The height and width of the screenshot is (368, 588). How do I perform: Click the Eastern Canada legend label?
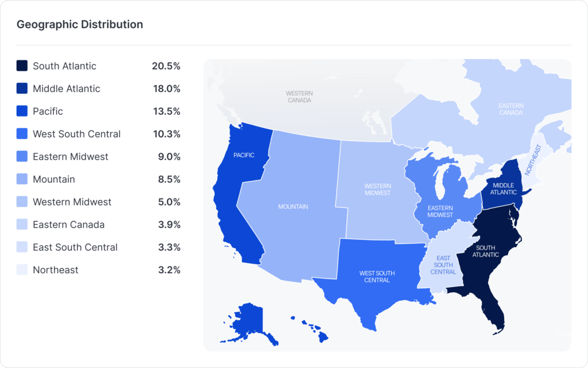pos(68,224)
